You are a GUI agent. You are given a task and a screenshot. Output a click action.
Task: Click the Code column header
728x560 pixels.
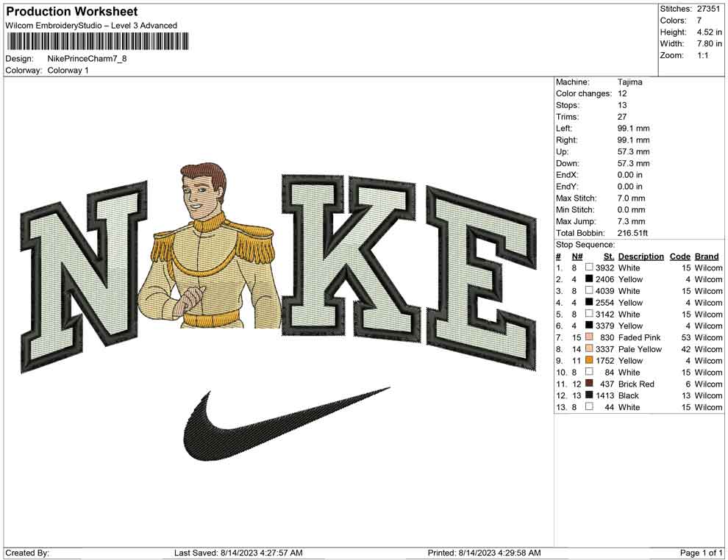pyautogui.click(x=679, y=256)
